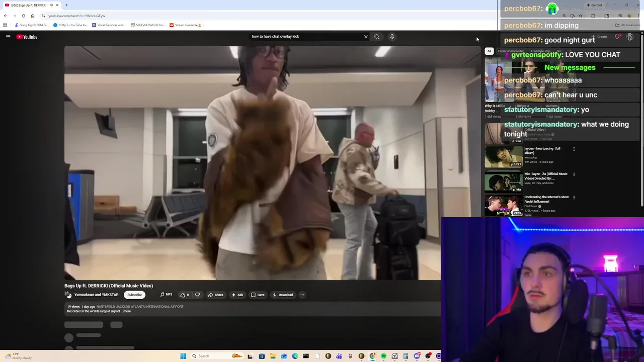Viewport: 644px width, 362px height.
Task: Click the YouTube Create button
Action: tap(600, 37)
